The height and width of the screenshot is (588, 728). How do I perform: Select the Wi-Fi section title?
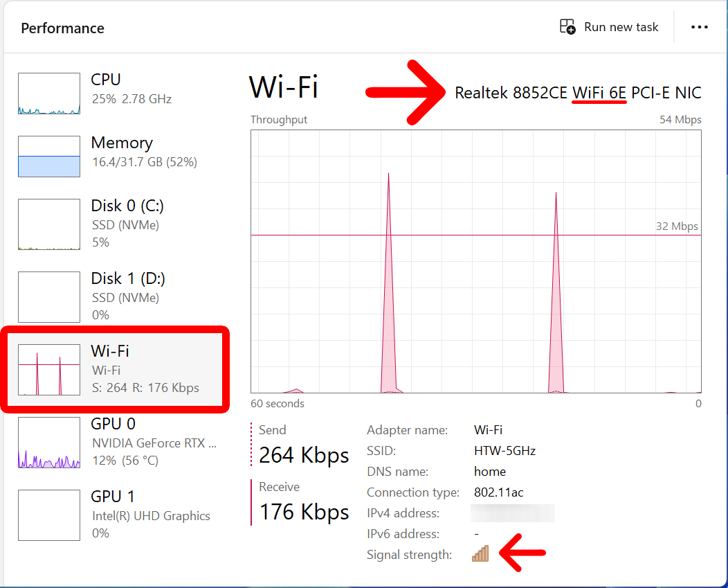click(x=283, y=87)
